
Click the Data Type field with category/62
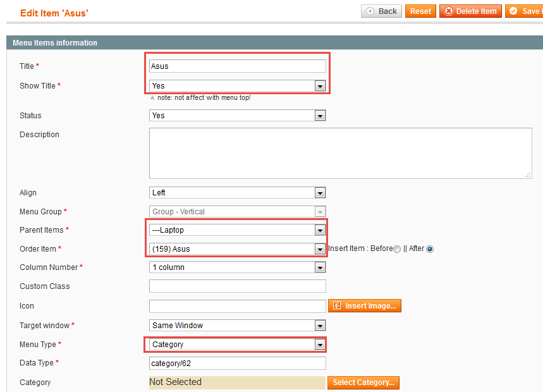coord(238,364)
